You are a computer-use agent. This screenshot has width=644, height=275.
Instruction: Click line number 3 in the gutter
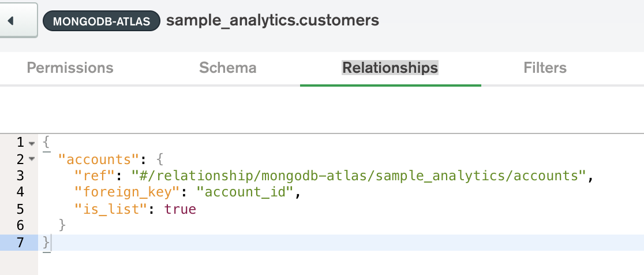20,176
